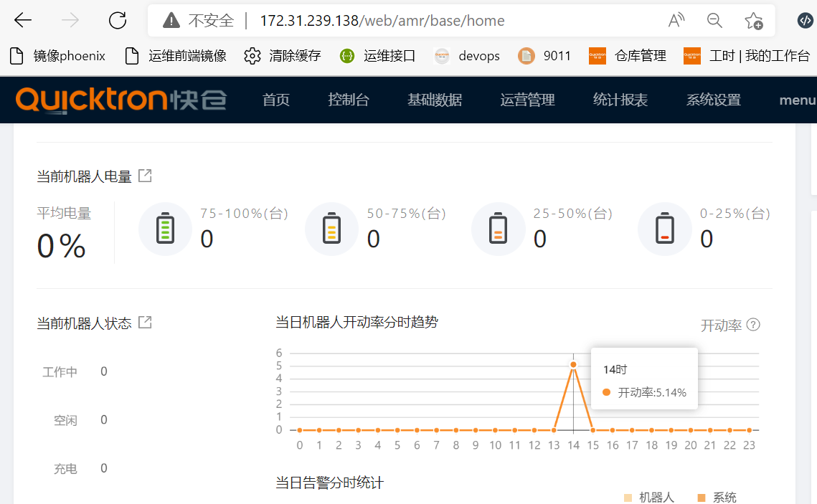817x504 pixels.
Task: Open the browser zoom magnifier icon
Action: click(x=714, y=21)
